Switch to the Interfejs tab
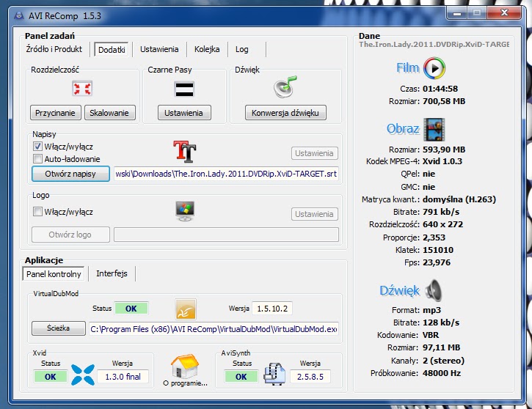 112,273
